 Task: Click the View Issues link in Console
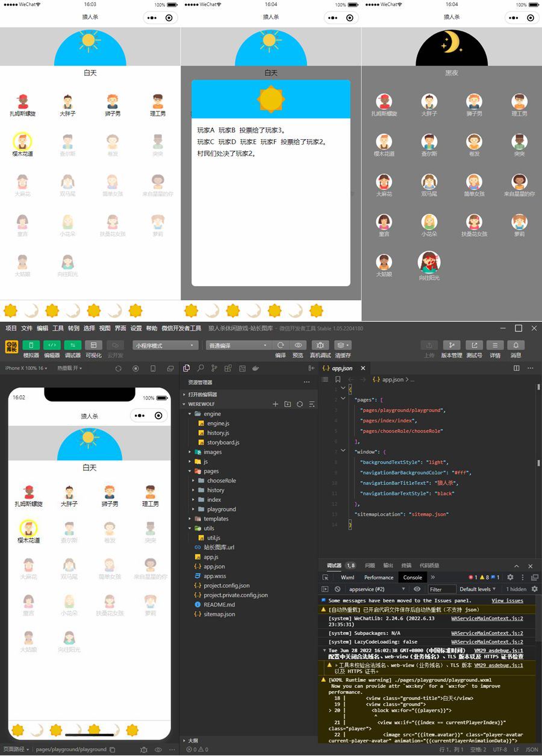507,601
